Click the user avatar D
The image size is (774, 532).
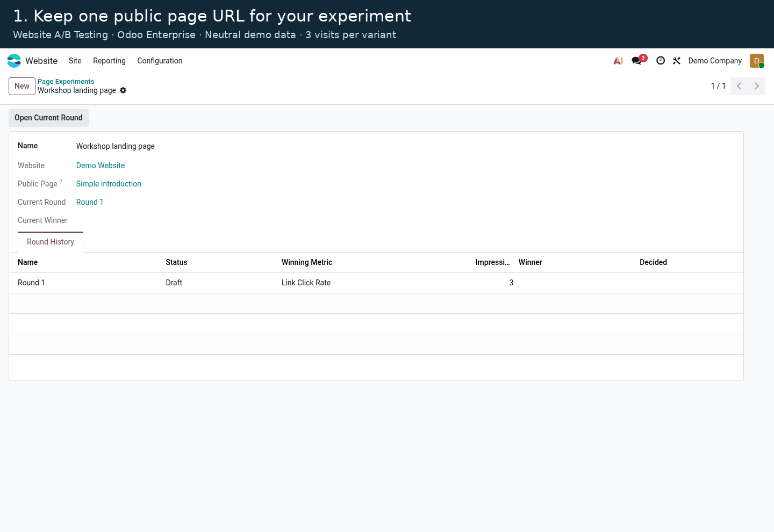(757, 61)
